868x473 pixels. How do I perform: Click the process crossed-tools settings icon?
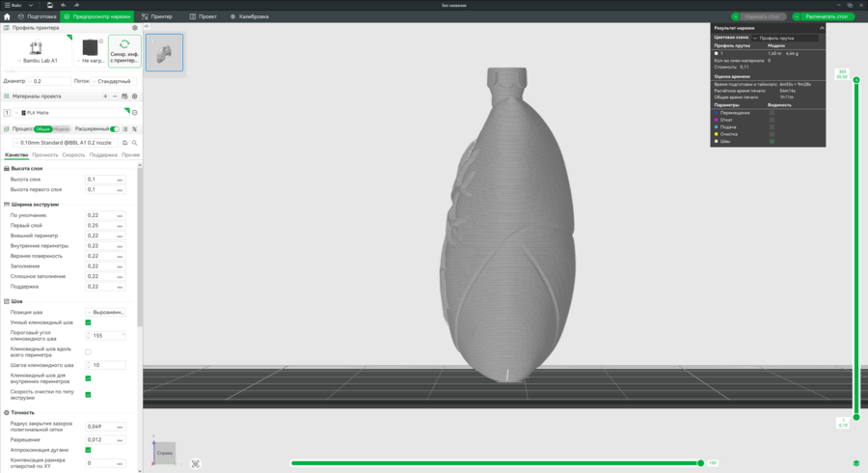pos(134,129)
